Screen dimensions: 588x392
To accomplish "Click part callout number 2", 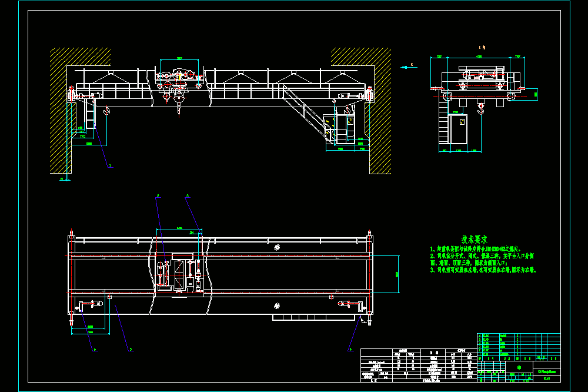I will click(158, 195).
